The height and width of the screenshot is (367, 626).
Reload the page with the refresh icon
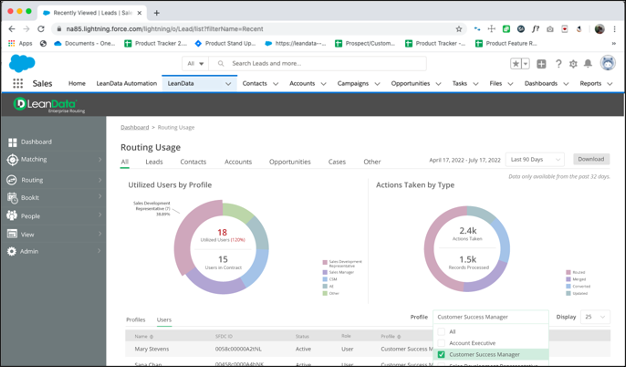(41, 29)
